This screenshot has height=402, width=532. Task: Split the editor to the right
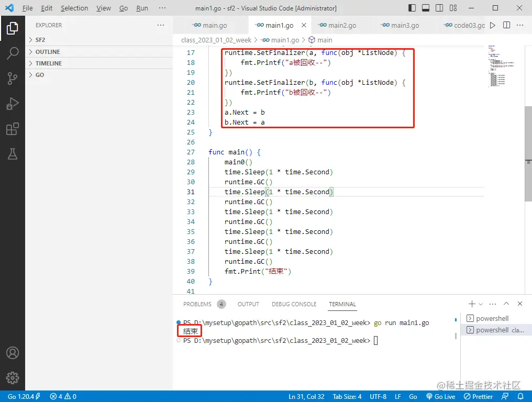pyautogui.click(x=506, y=25)
